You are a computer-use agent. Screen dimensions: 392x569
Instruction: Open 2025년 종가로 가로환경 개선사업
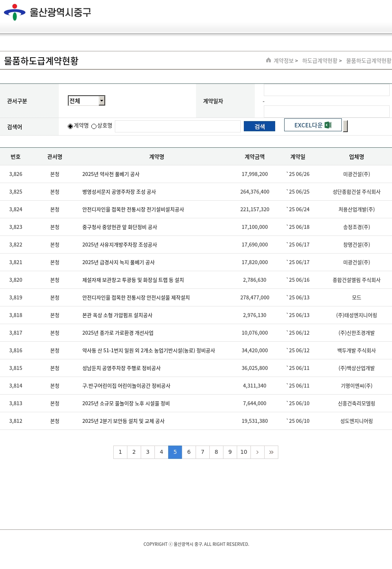tap(118, 333)
